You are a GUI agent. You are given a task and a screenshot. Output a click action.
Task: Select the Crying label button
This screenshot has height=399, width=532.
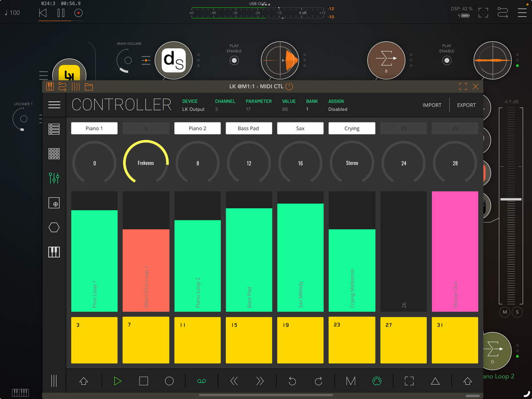pos(352,129)
